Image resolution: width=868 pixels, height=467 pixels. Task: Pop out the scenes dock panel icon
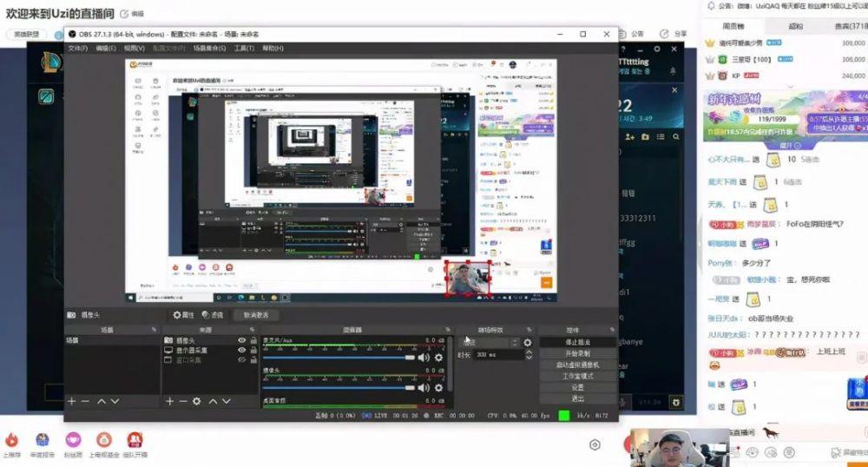point(154,330)
